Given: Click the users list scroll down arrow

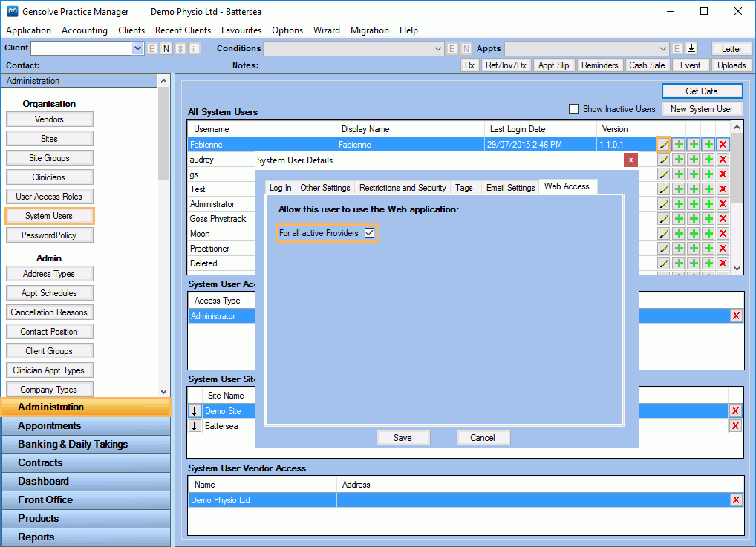Looking at the screenshot, I should point(737,269).
